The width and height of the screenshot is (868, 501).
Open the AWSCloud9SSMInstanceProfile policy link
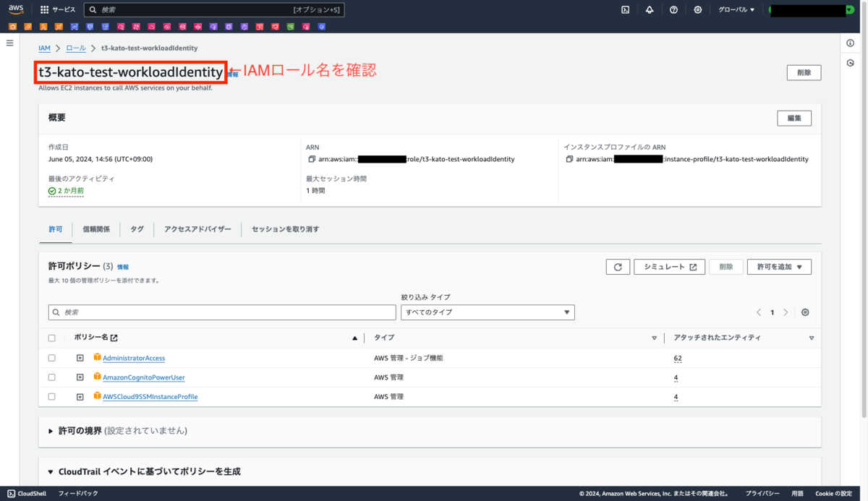coord(150,397)
